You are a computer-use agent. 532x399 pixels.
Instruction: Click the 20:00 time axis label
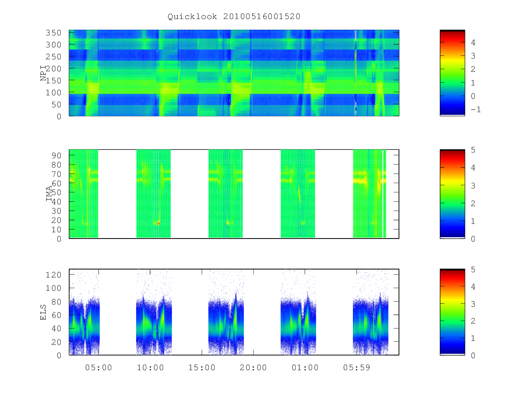tap(254, 368)
